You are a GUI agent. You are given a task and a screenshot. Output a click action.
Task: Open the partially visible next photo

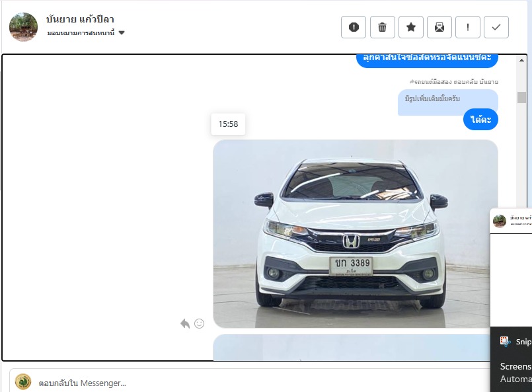pyautogui.click(x=352, y=347)
